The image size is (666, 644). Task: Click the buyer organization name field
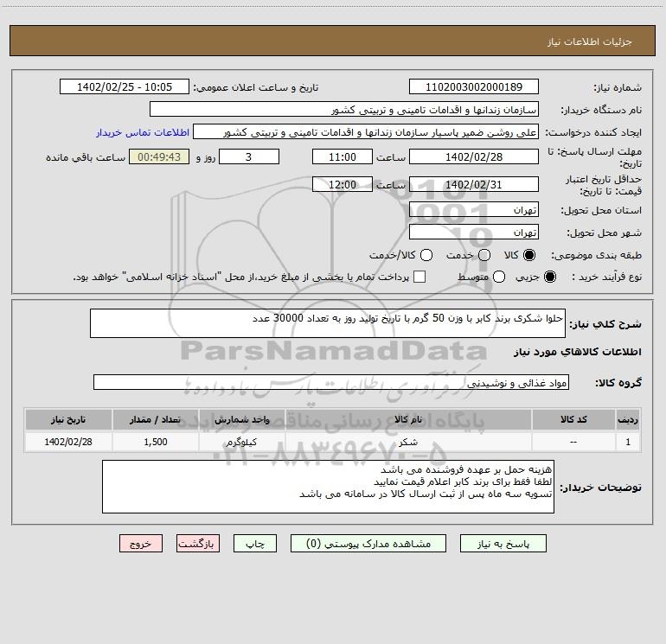click(344, 109)
